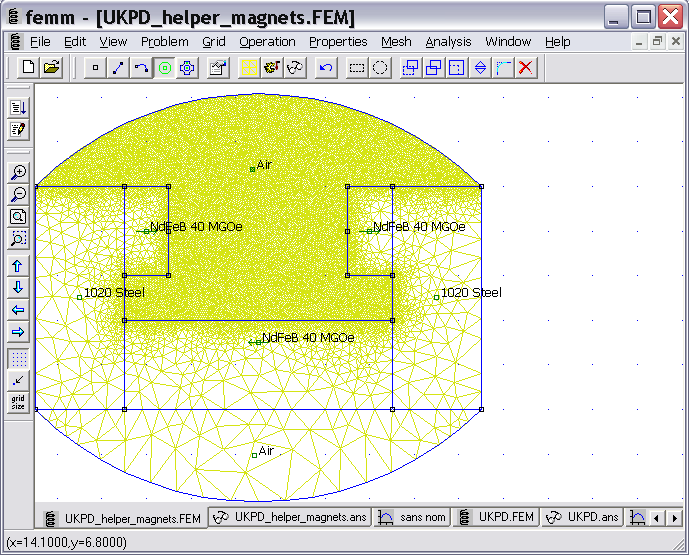Create a new document from toolbar
689x555 pixels.
coord(29,68)
